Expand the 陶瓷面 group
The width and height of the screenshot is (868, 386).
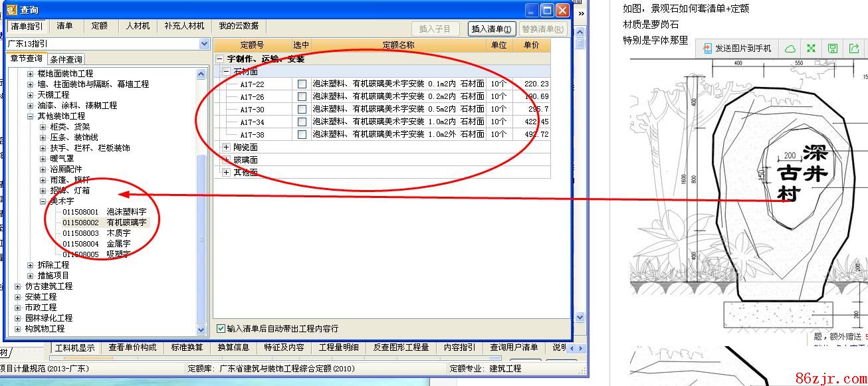[x=226, y=147]
